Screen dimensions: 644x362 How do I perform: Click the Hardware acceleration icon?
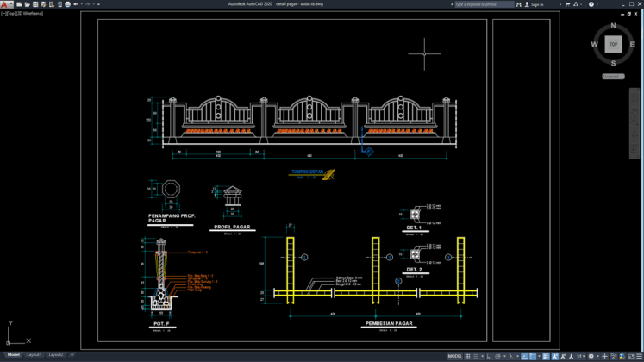(x=622, y=356)
